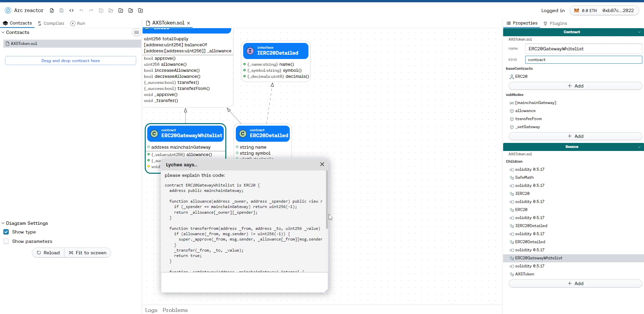Screen dimensions: 644x314
Task: Collapse the Contract properties panel header
Action: point(639,32)
